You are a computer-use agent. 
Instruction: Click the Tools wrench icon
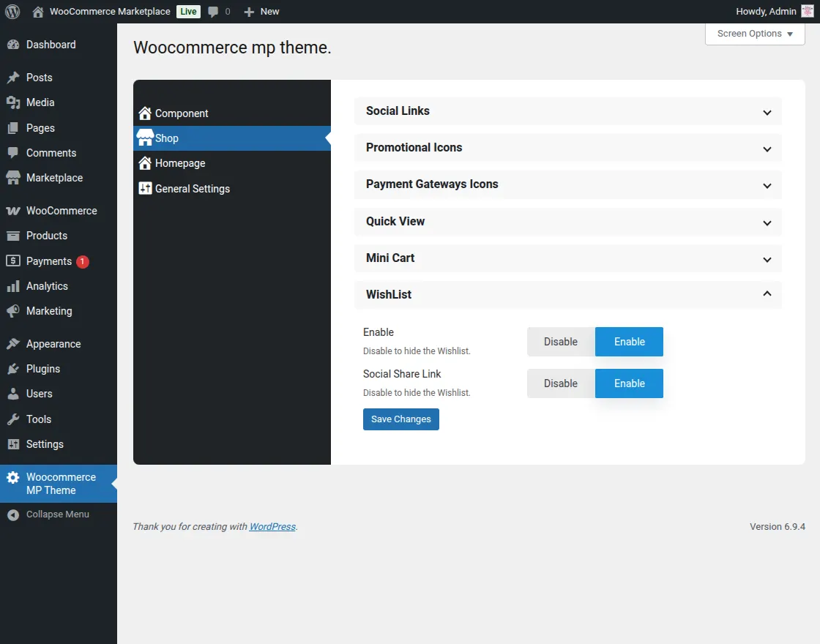click(x=13, y=419)
